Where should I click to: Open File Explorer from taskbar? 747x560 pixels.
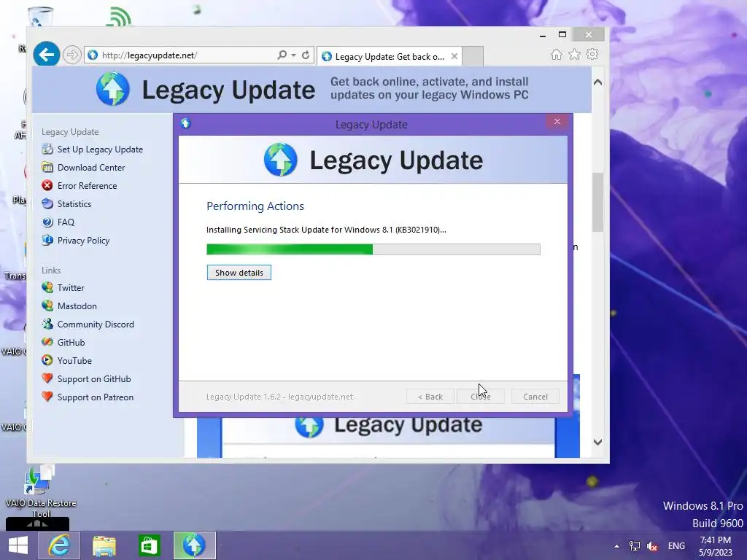click(x=104, y=545)
